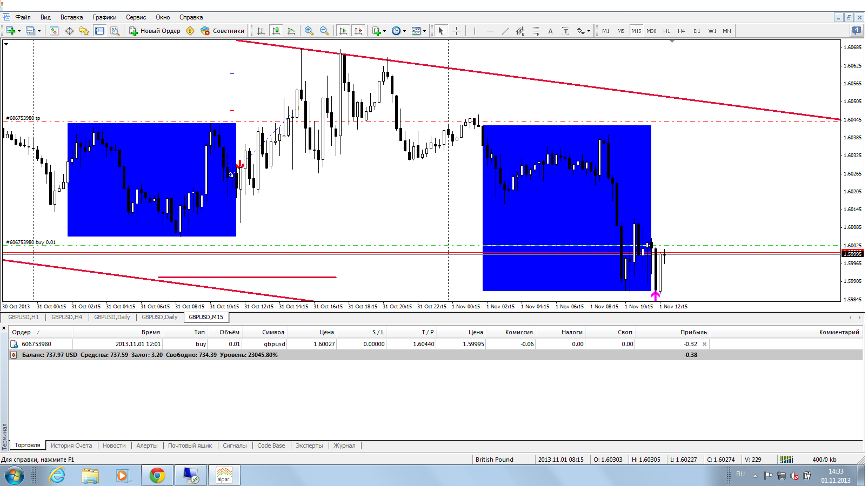Image resolution: width=868 pixels, height=486 pixels.
Task: Open chart menu triangle in chart corner
Action: 6,44
